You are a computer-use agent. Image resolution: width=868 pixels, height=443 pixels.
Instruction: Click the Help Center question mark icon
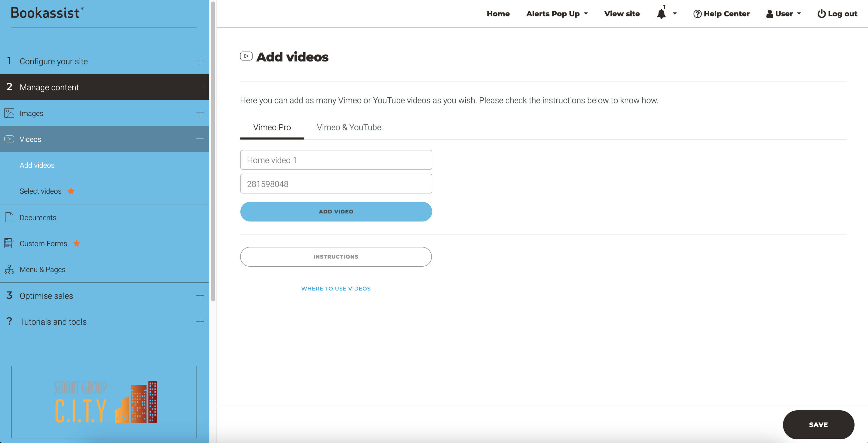tap(697, 14)
